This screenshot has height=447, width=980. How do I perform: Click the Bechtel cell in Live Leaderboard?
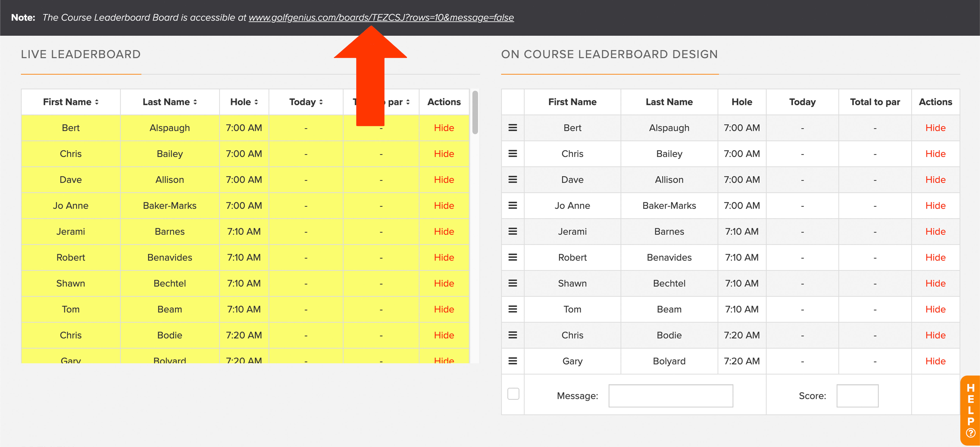coord(170,283)
